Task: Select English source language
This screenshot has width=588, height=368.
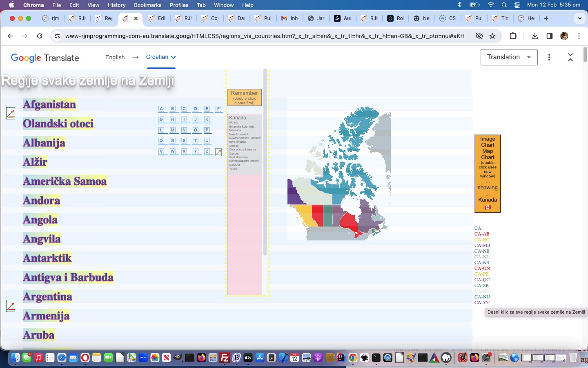Action: (115, 57)
